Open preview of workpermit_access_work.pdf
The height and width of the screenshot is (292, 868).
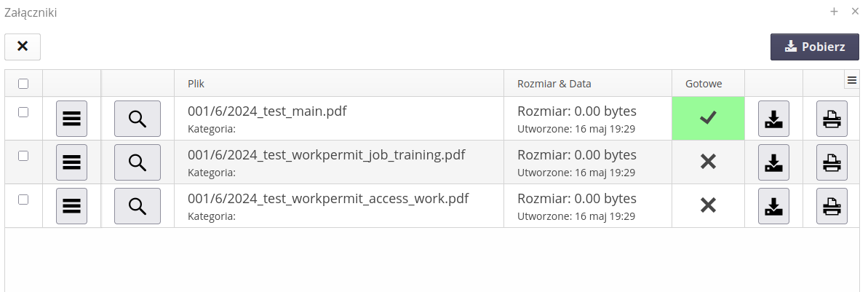137,206
